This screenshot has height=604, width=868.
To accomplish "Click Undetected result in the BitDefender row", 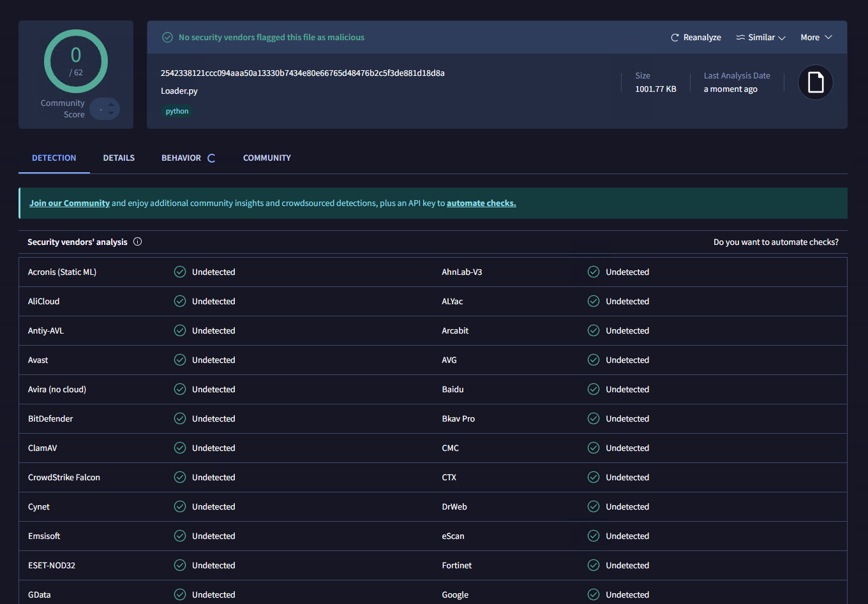I will (x=214, y=419).
